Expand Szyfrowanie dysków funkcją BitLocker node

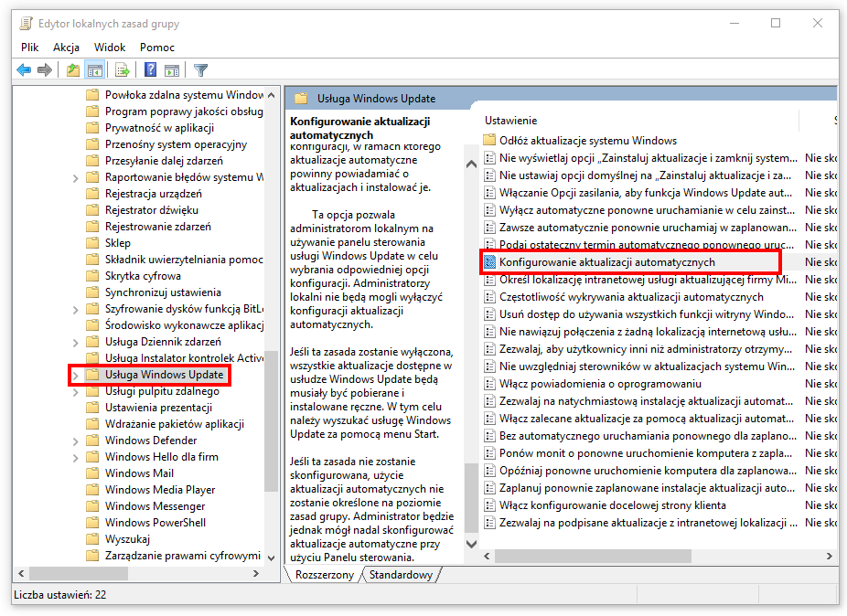pos(76,309)
